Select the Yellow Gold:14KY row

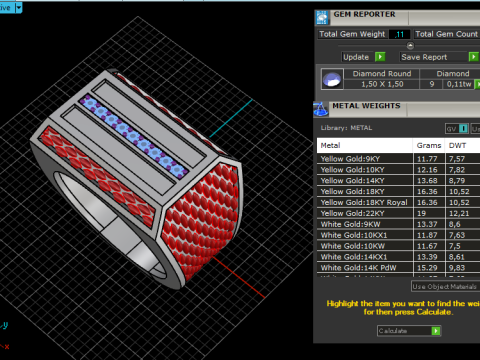[x=398, y=181]
